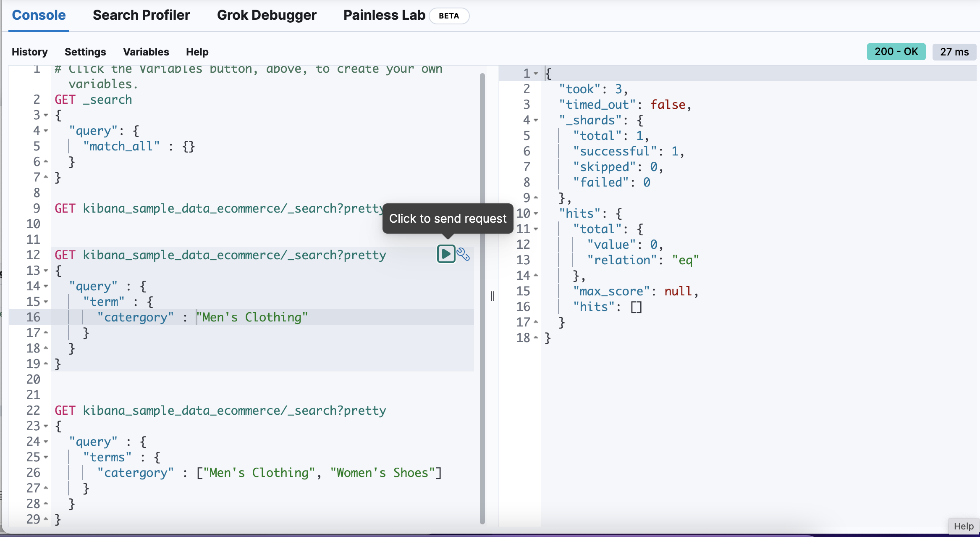Screen dimensions: 980x537
Task: Open the Variables menu
Action: tap(146, 52)
